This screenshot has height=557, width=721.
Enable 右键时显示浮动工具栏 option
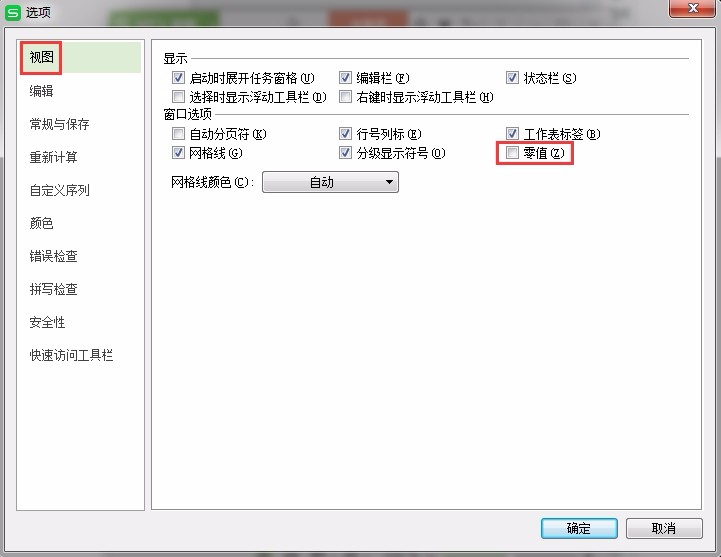pyautogui.click(x=345, y=97)
